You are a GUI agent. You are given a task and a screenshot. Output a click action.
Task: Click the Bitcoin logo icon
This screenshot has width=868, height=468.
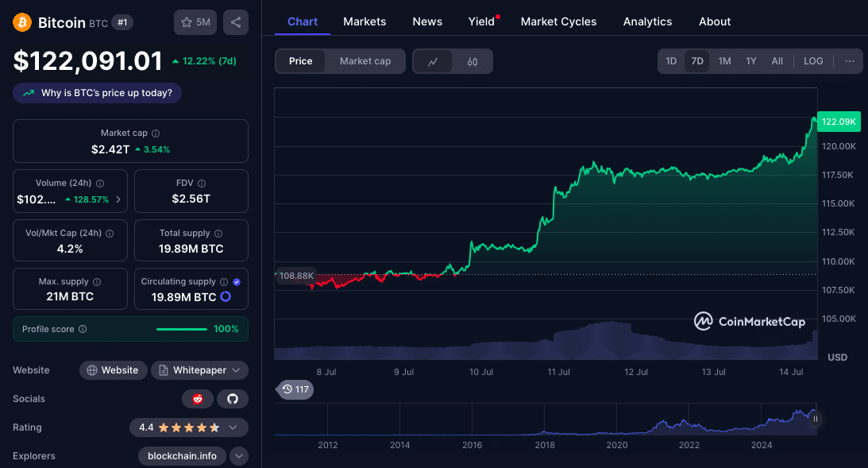tap(22, 23)
